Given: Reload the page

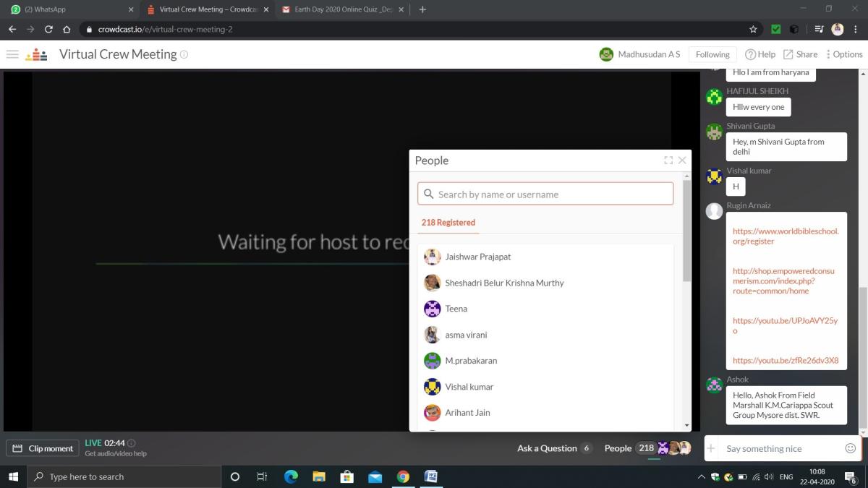Looking at the screenshot, I should (48, 30).
